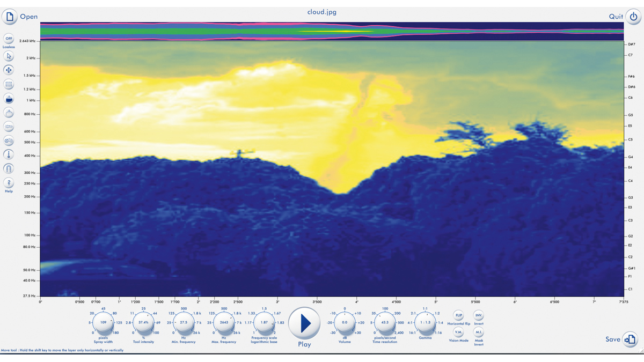Select the empty spray can tool
Screen dimensions: 644x362
(x=9, y=113)
